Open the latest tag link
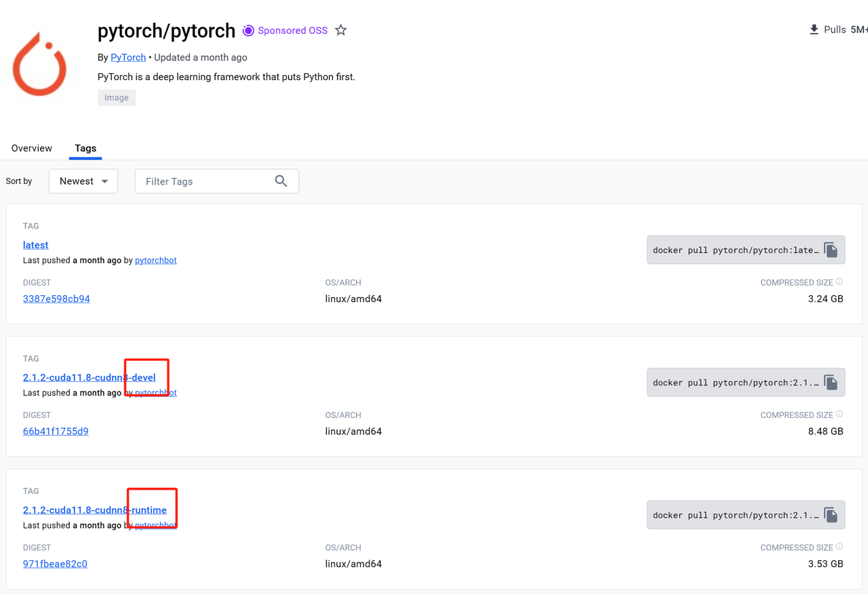 35,245
